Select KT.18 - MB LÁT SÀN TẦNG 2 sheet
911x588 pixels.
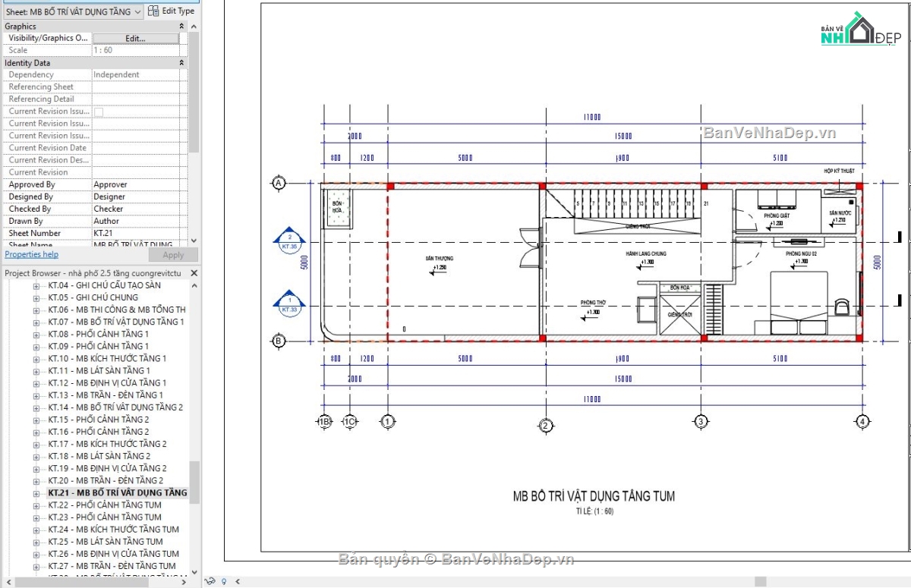click(99, 456)
